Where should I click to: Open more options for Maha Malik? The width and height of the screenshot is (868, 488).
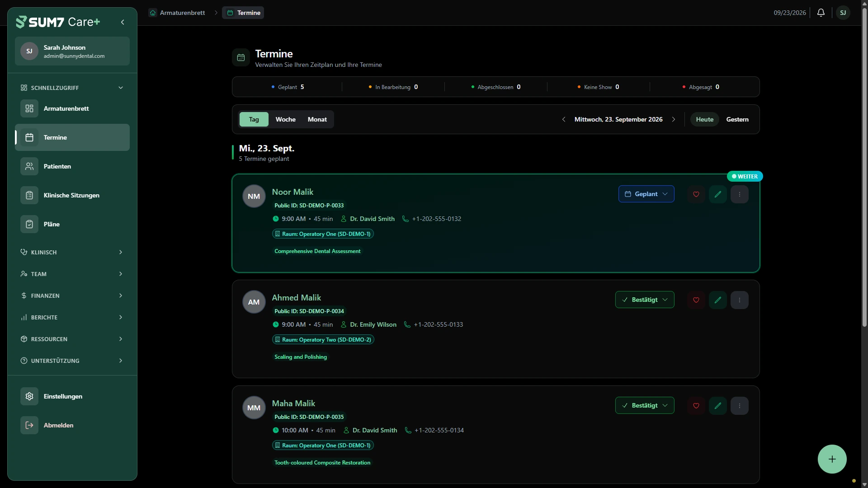click(740, 406)
